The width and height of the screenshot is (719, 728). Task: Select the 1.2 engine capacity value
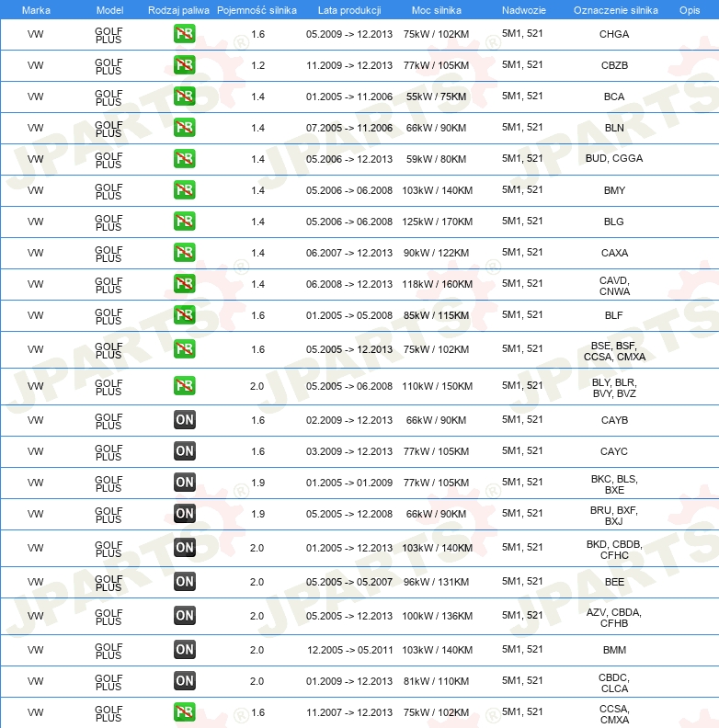click(x=257, y=65)
